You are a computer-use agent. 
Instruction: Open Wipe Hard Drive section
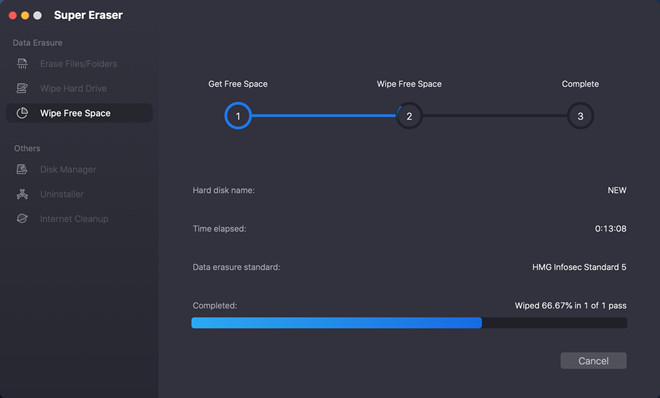coord(79,88)
